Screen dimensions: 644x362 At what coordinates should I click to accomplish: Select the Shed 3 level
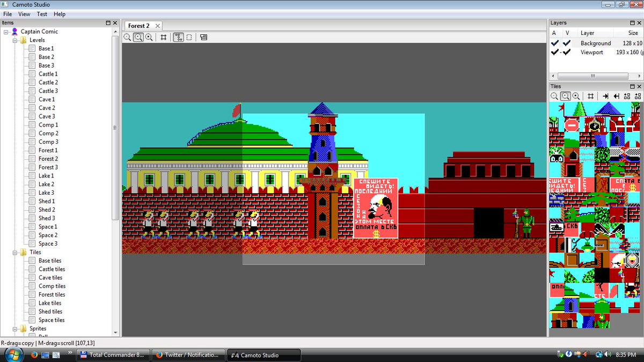click(x=47, y=218)
